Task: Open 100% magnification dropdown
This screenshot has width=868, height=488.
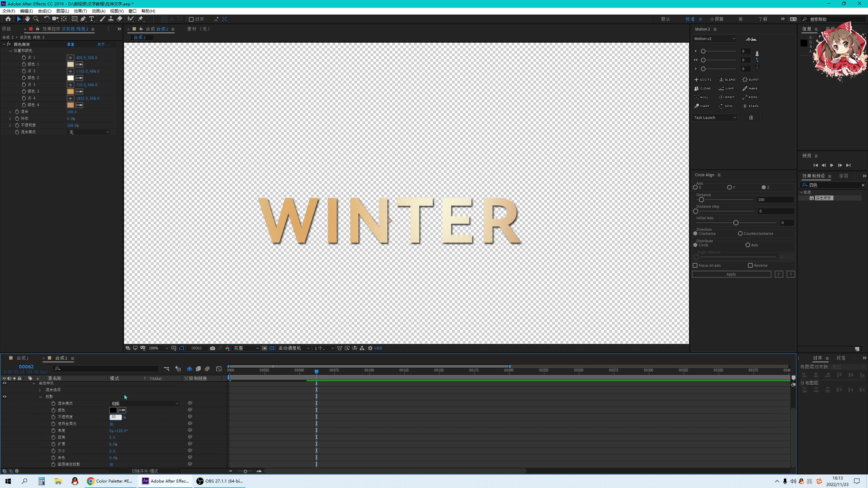Action: pyautogui.click(x=158, y=348)
